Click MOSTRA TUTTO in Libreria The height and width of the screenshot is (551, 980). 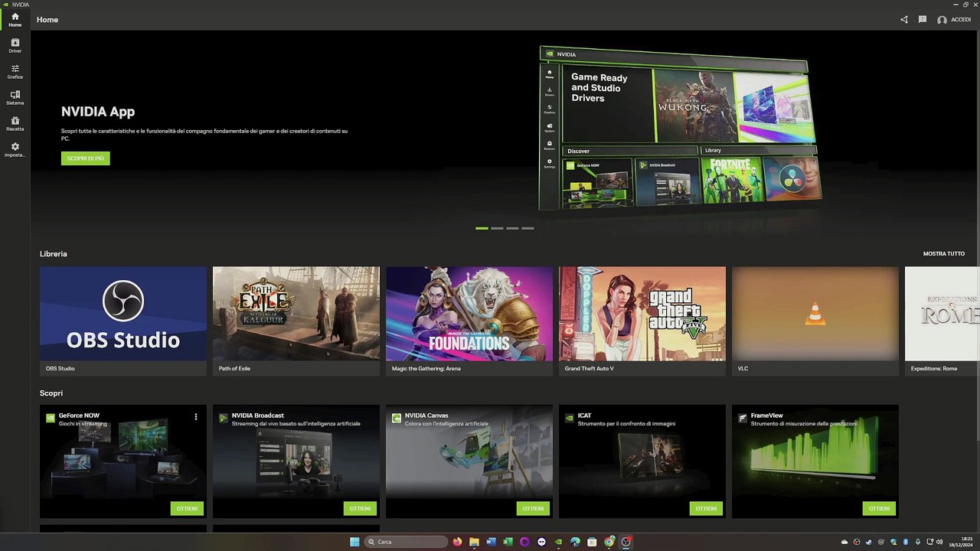(943, 253)
